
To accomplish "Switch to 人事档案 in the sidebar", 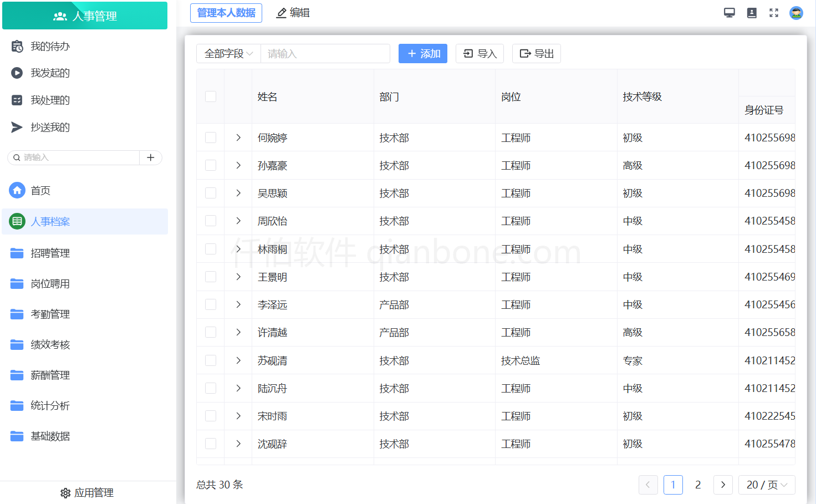I will tap(50, 221).
